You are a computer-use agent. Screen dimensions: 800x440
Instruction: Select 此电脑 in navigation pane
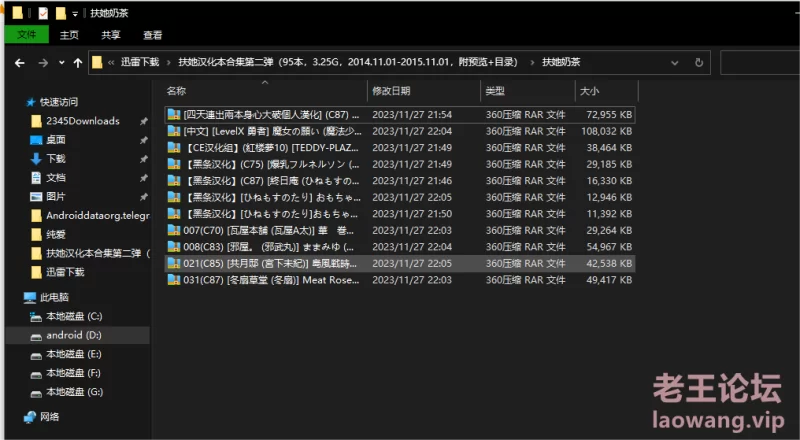pos(54,297)
